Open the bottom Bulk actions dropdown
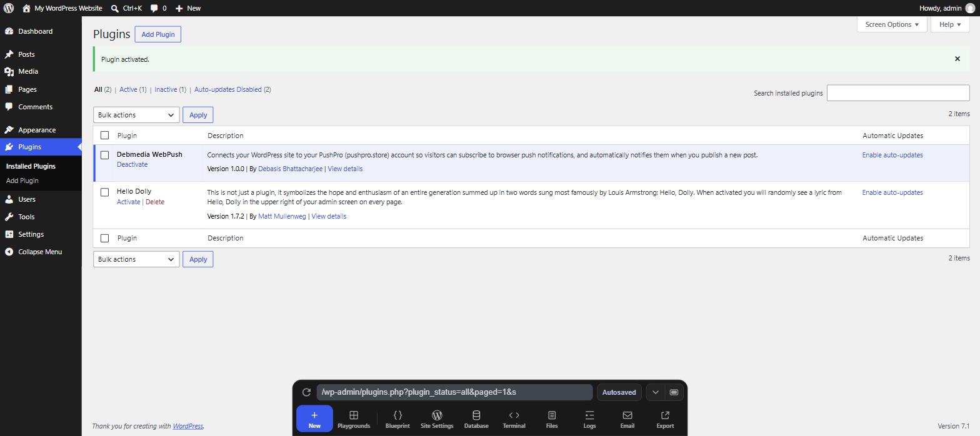Image resolution: width=980 pixels, height=436 pixels. tap(136, 259)
